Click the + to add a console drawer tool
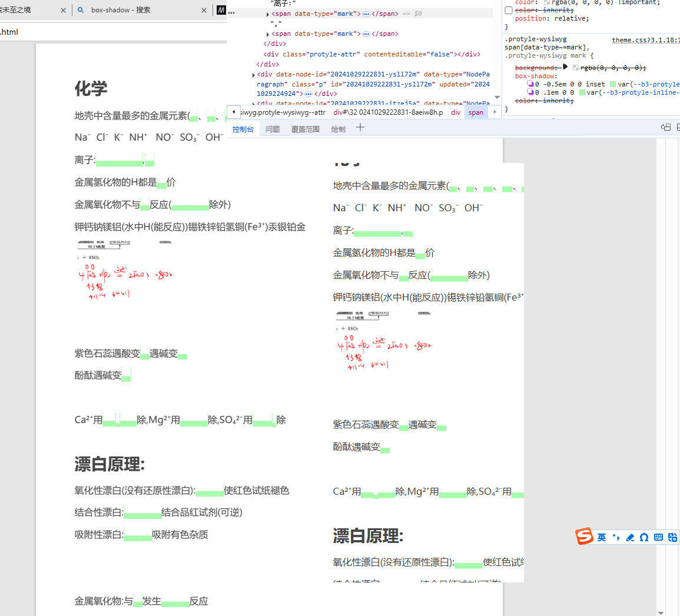Screen dimensions: 680x616 point(360,126)
